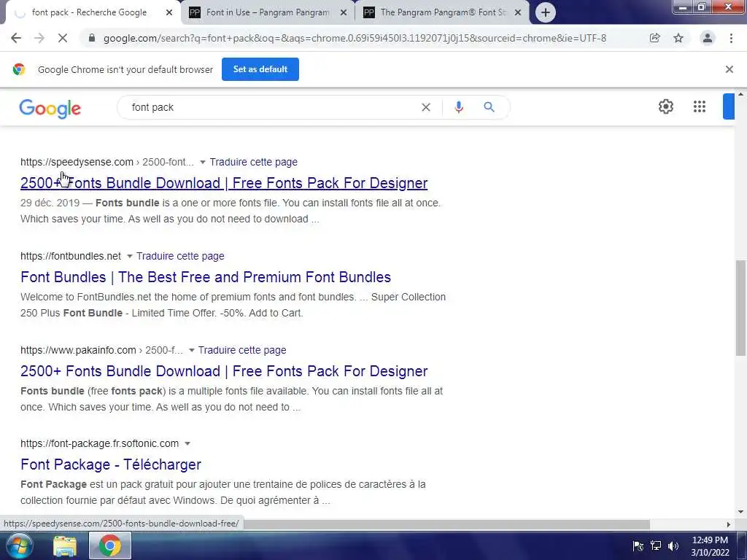Switch to 'The Pangram Pangram Font' tab
The image size is (747, 560).
(443, 13)
